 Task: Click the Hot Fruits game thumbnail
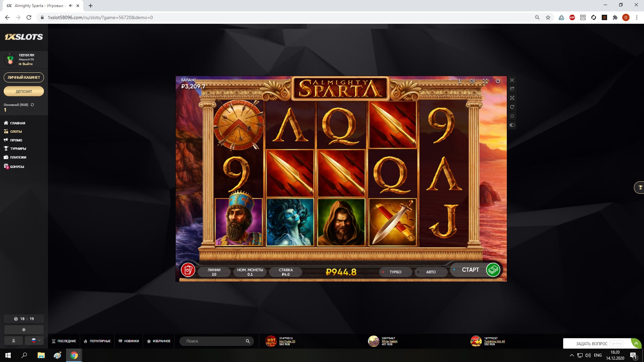(x=271, y=341)
